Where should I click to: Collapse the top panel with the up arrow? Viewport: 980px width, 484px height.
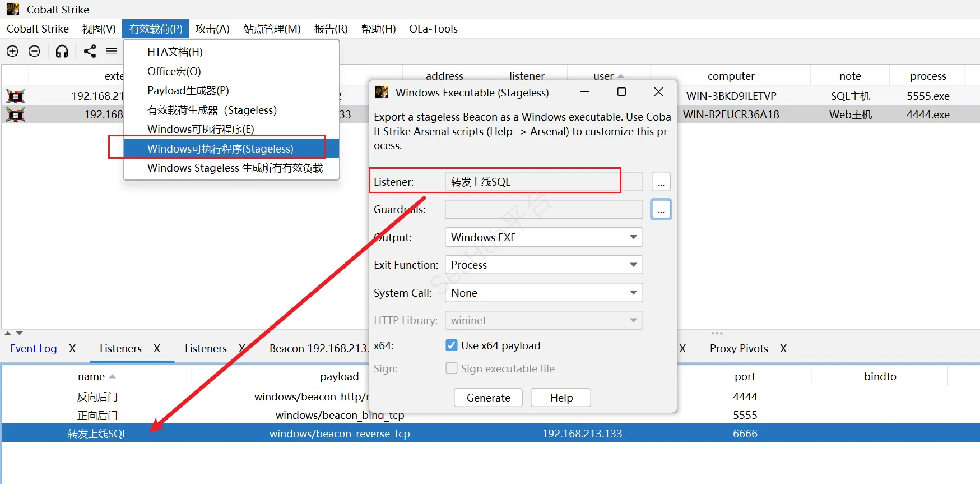[x=8, y=333]
